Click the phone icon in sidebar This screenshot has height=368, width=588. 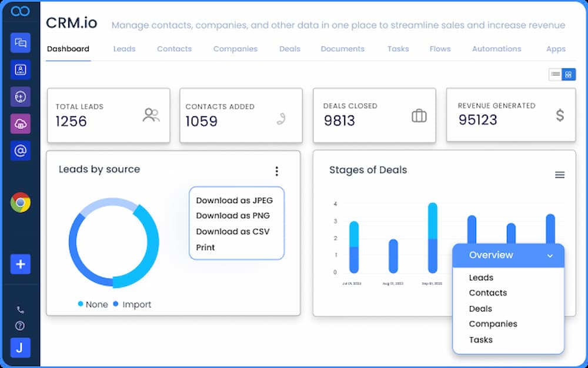click(x=20, y=310)
